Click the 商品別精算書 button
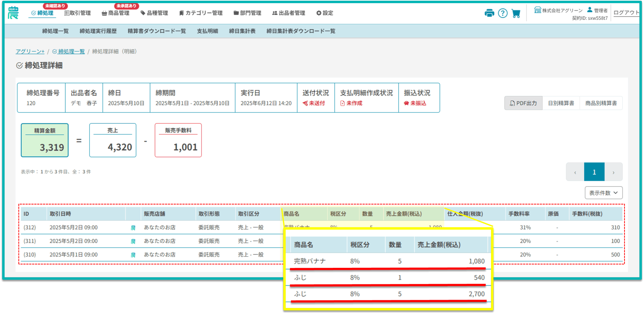The width and height of the screenshot is (644, 314). click(601, 103)
